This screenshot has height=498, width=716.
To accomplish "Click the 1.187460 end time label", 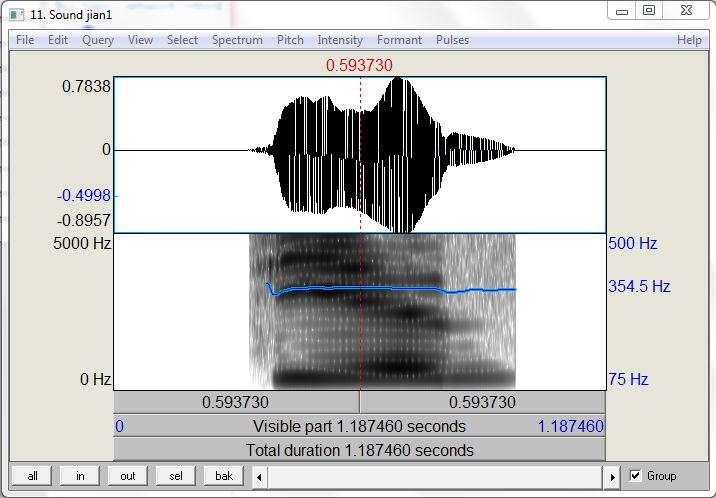I will click(x=570, y=426).
